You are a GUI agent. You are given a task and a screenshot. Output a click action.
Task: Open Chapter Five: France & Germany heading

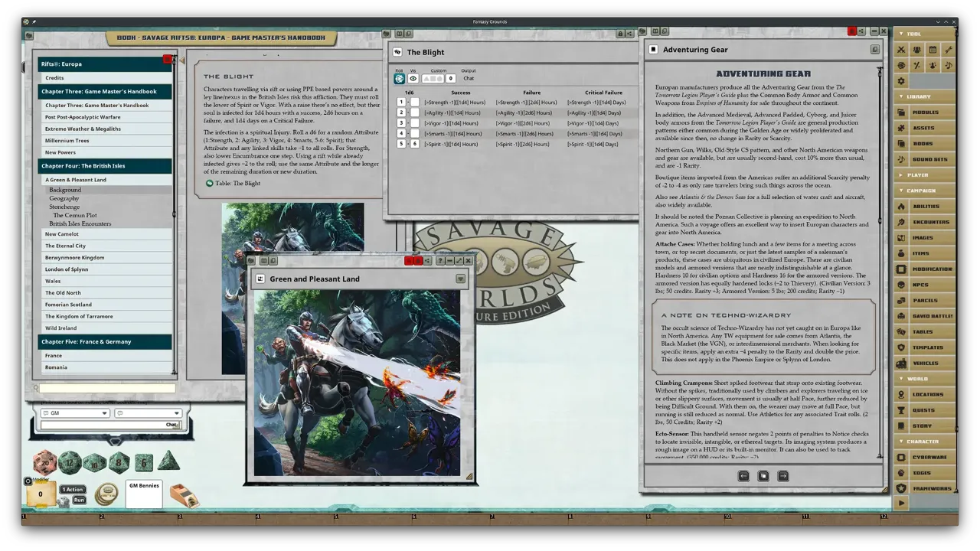coord(105,341)
